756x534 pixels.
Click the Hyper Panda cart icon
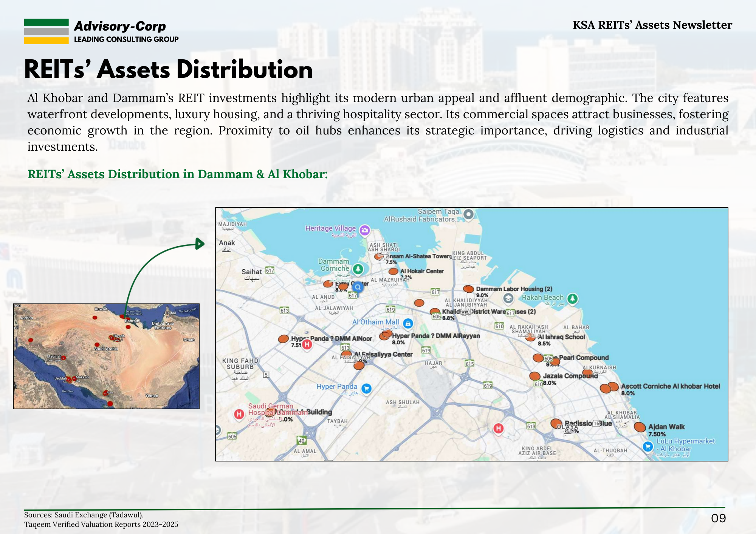366,388
